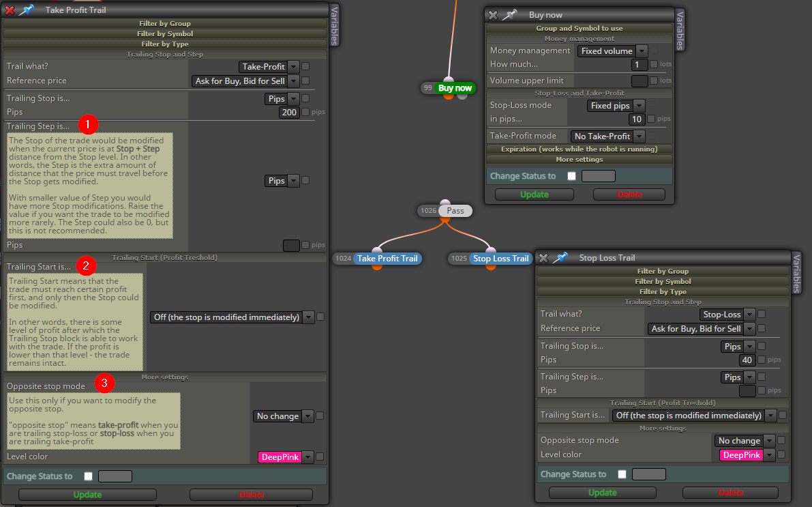Close the Take Profit Trail panel
Screen dimensions: 812x507
pyautogui.click(x=10, y=10)
